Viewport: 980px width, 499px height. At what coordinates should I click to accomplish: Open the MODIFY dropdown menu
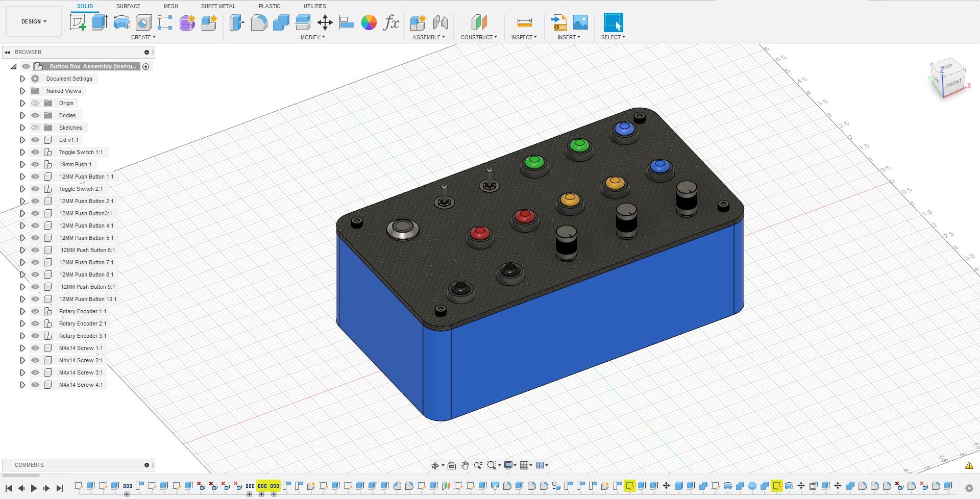[312, 37]
